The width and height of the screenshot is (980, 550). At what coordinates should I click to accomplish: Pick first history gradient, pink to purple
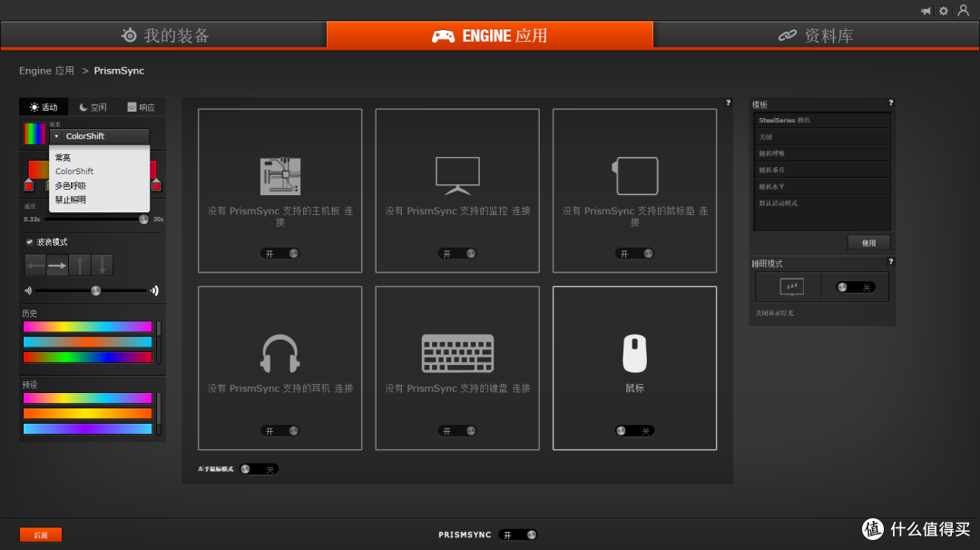87,326
